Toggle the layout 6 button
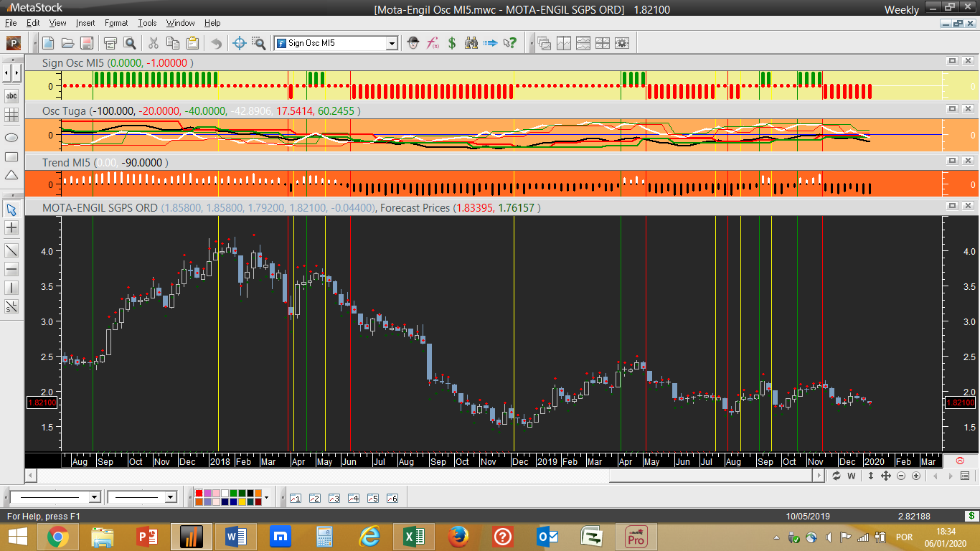This screenshot has width=980, height=551. 392,498
